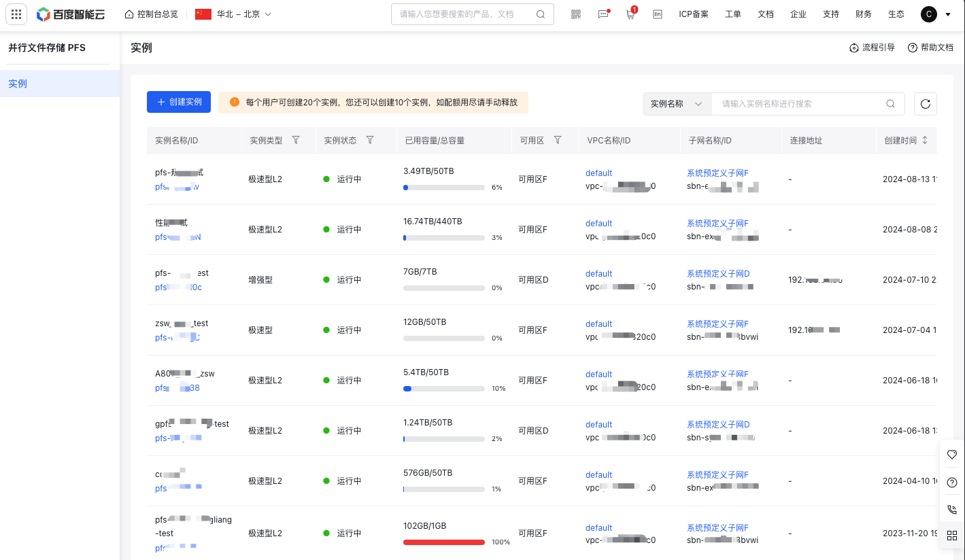Viewport: 965px width, 560px height.
Task: Open 系统预定义子网D link in 增强型 row
Action: [718, 274]
